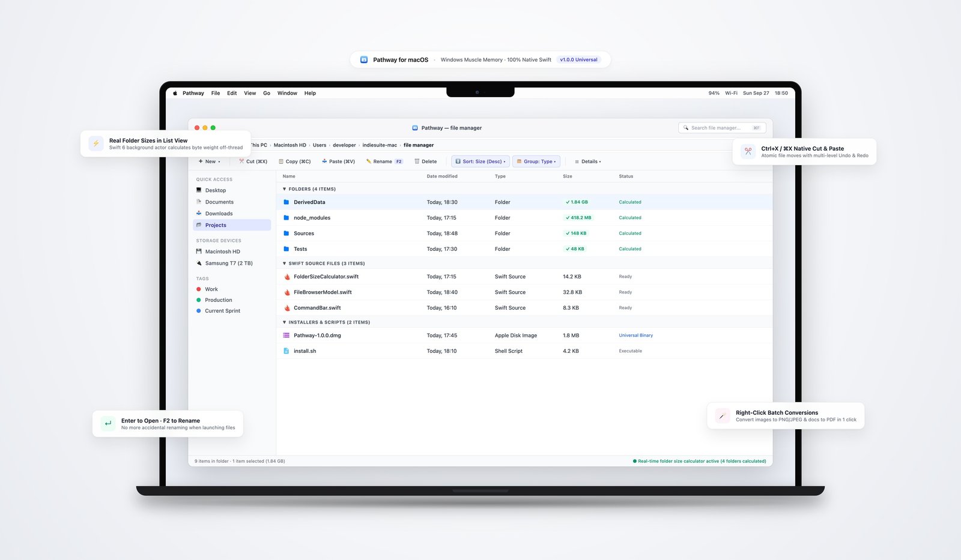Screen dimensions: 961x560
Task: Click the DerivedData folder icon
Action: (x=286, y=202)
